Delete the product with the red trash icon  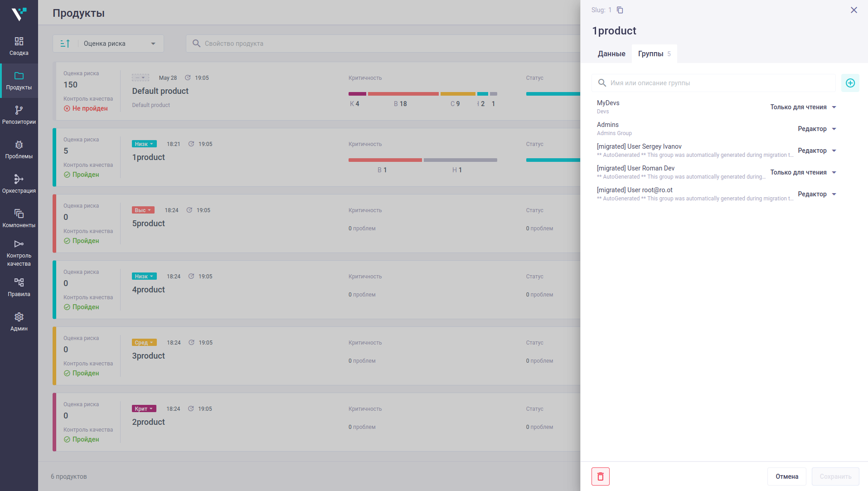600,476
